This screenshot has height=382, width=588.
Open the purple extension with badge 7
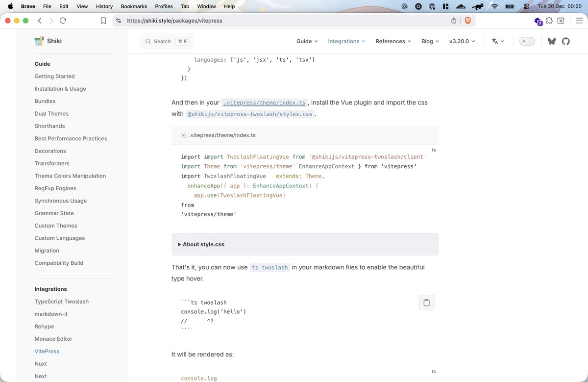click(x=538, y=21)
